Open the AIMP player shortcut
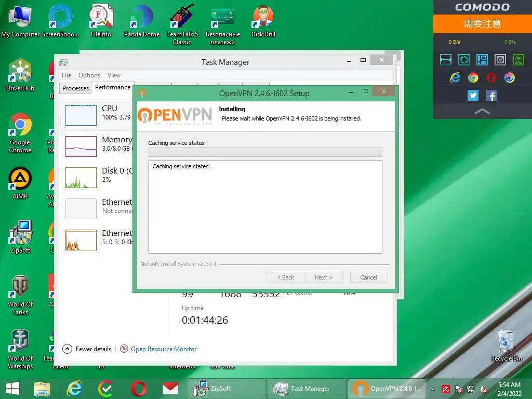Image resolution: width=532 pixels, height=399 pixels. pyautogui.click(x=20, y=183)
